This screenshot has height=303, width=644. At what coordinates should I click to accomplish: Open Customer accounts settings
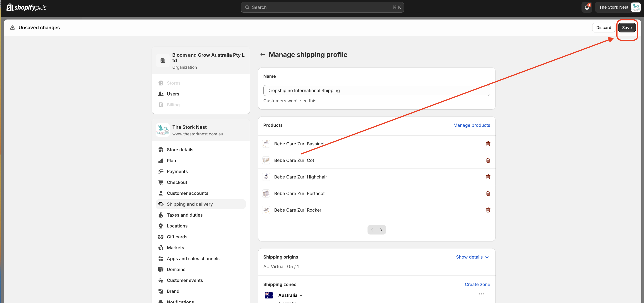click(200, 193)
